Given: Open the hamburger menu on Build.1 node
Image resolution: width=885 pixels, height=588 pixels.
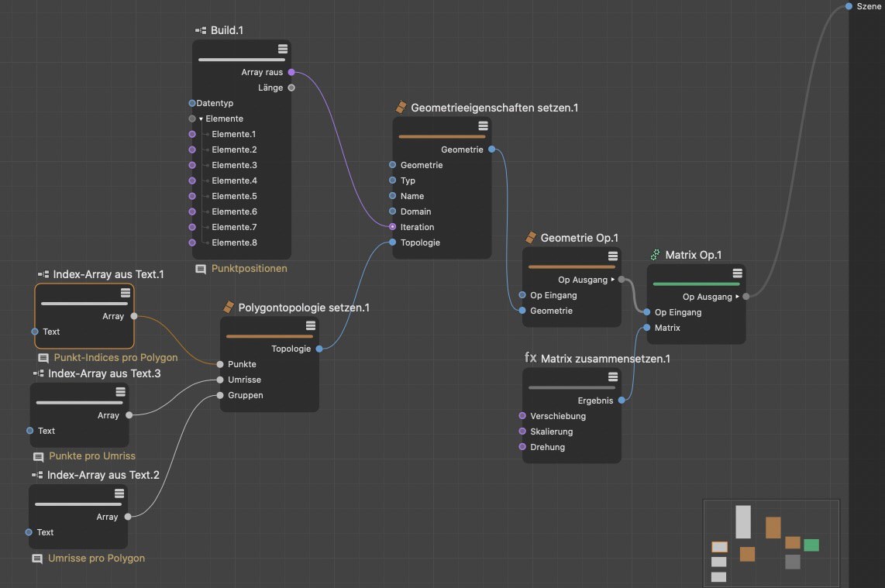Looking at the screenshot, I should click(283, 49).
